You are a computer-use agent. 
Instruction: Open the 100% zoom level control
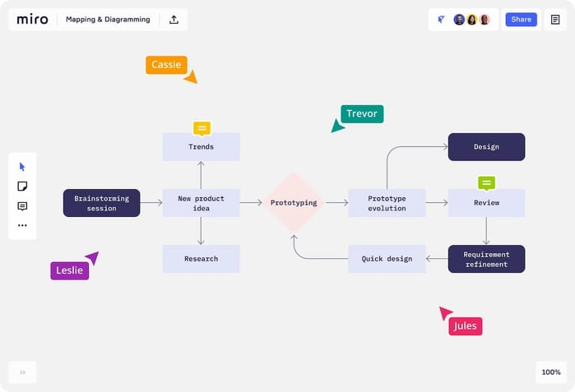(550, 372)
